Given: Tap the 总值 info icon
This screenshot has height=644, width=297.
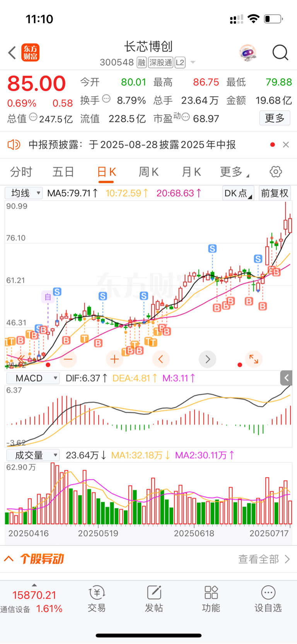Looking at the screenshot, I should tap(33, 117).
